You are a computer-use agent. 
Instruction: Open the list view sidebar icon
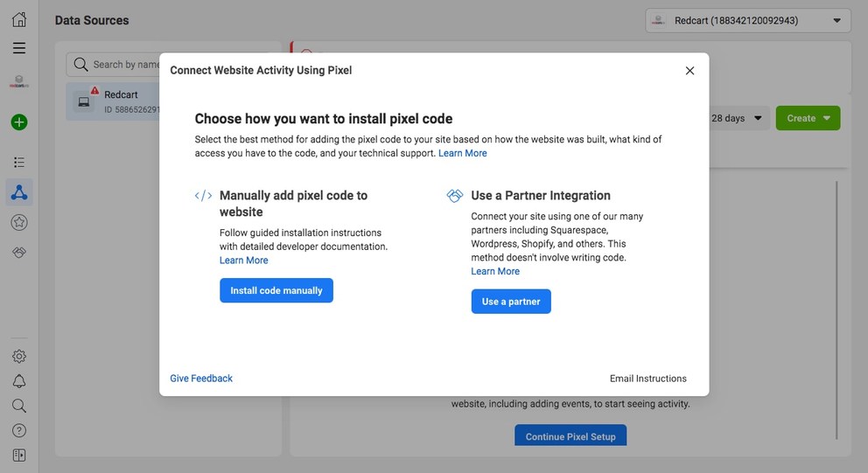click(19, 163)
